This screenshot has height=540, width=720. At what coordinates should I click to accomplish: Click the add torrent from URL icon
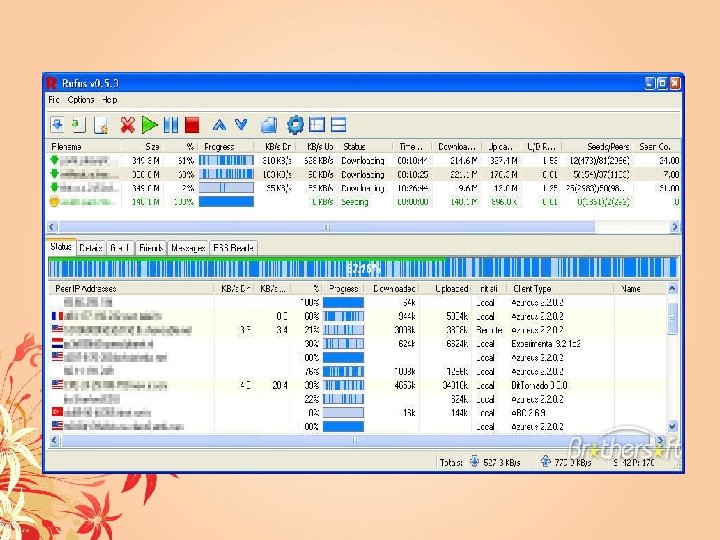[79, 124]
